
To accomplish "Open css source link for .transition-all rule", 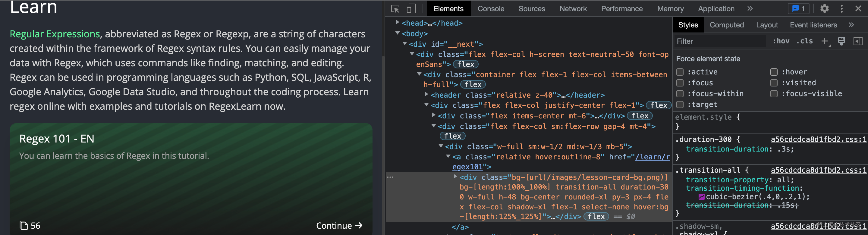I will coord(818,170).
